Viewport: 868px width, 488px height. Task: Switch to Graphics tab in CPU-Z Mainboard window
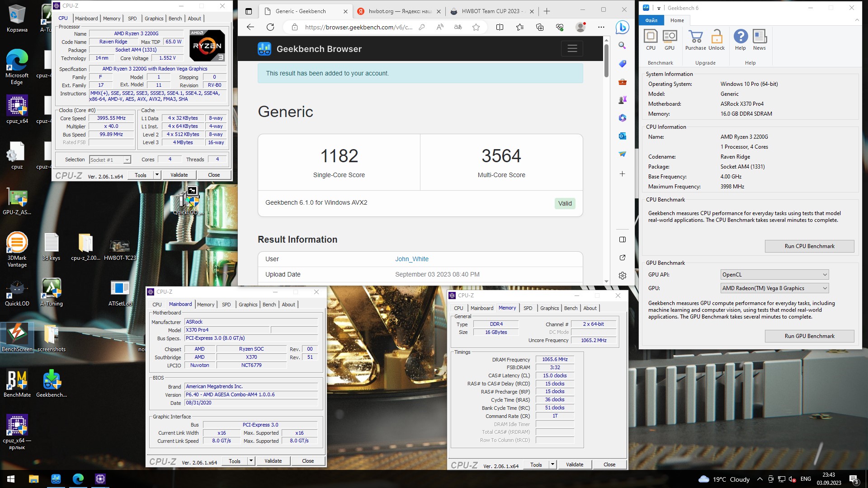pyautogui.click(x=248, y=305)
